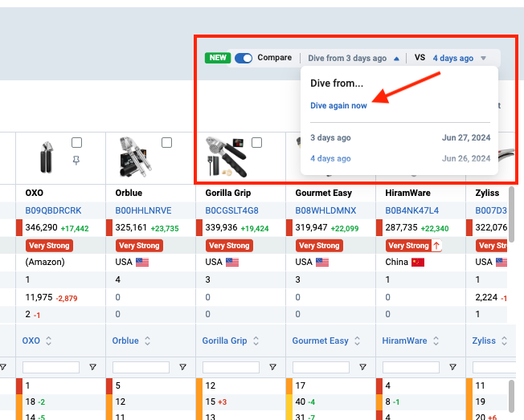The image size is (524, 420).
Task: Click the green NEW badge
Action: [x=218, y=58]
